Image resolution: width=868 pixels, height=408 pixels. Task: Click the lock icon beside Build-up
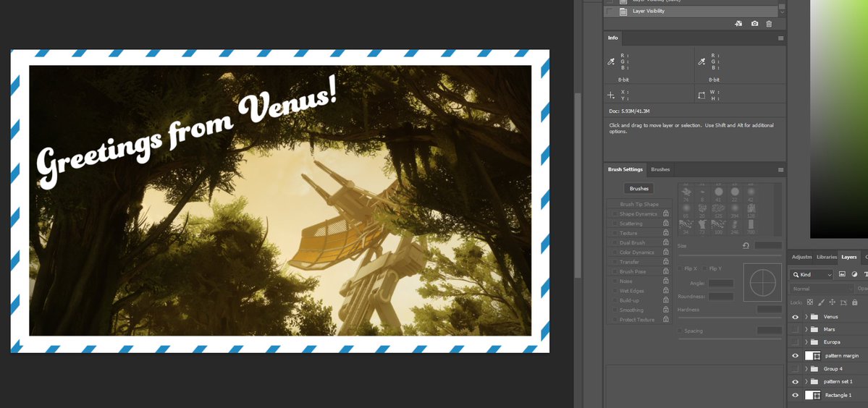point(666,300)
